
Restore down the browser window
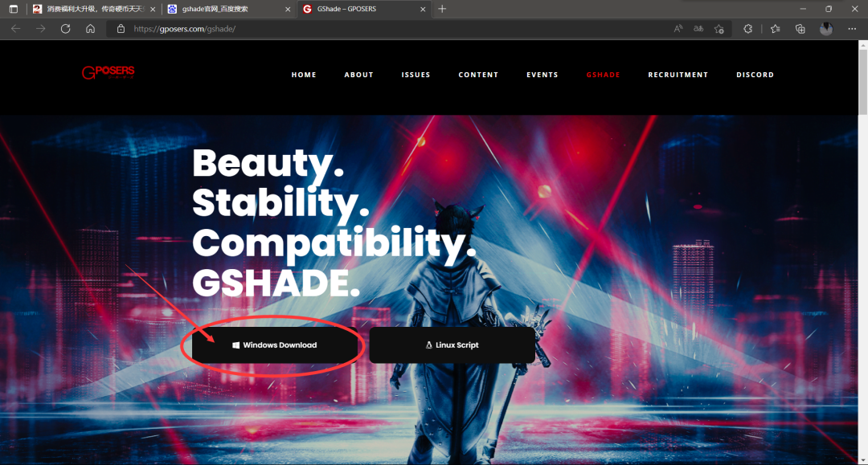tap(828, 9)
